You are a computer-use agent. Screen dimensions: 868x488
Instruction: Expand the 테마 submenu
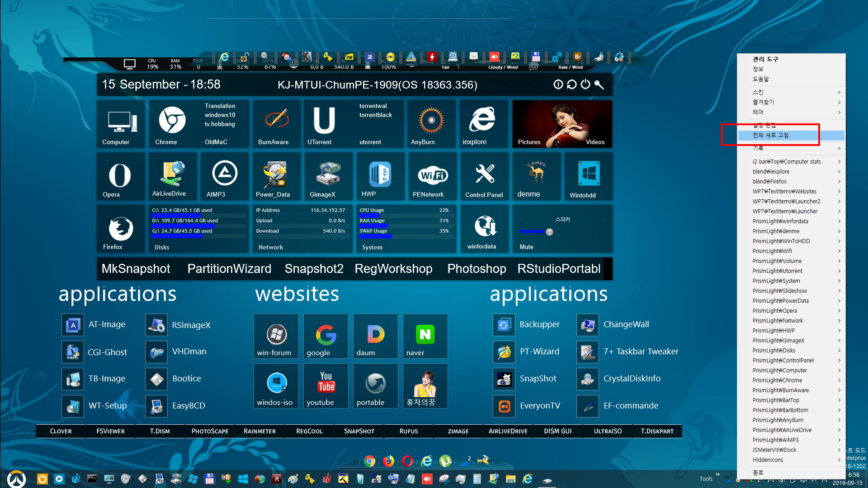(791, 112)
